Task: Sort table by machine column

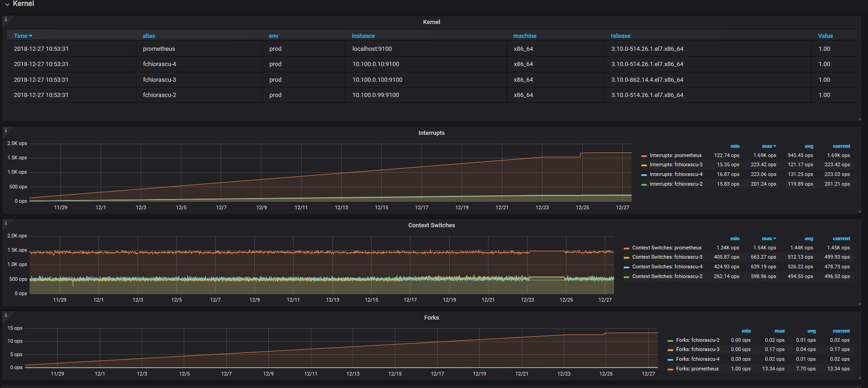Action: coord(525,36)
